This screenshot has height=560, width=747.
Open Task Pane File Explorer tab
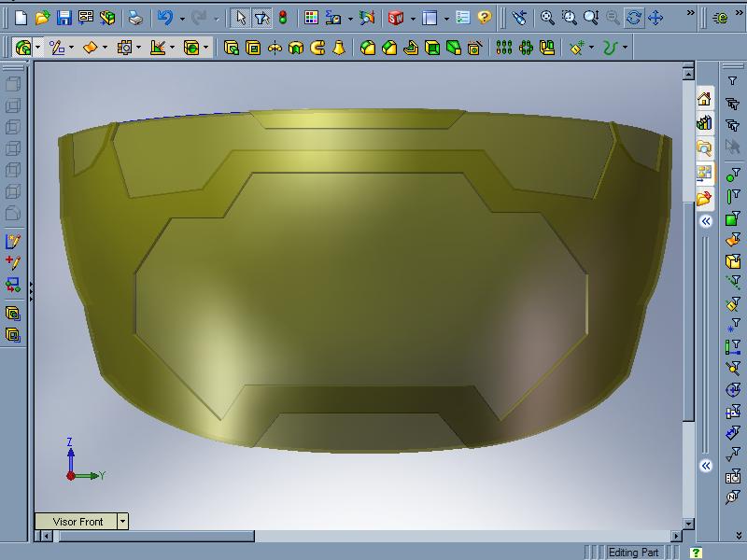click(x=705, y=148)
